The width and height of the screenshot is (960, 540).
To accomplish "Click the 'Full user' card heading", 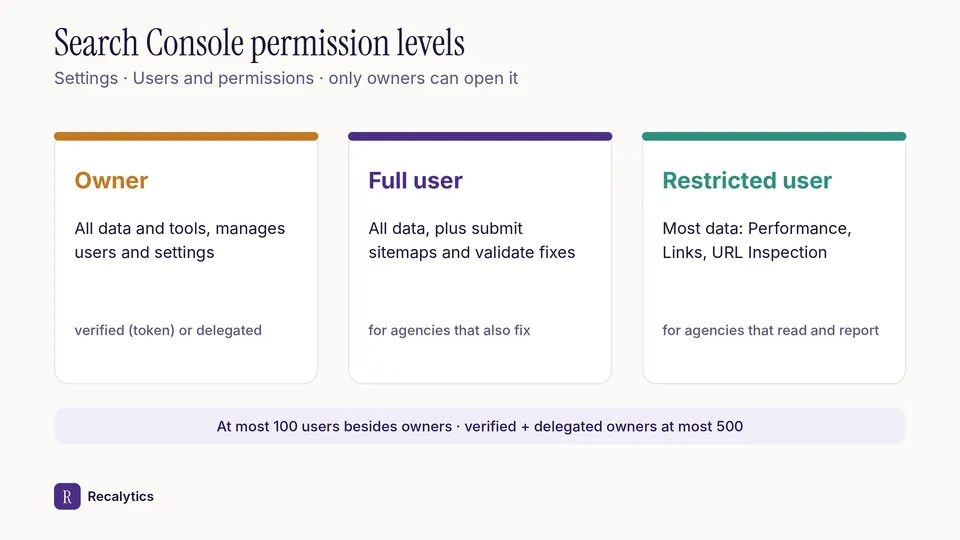I will point(415,181).
